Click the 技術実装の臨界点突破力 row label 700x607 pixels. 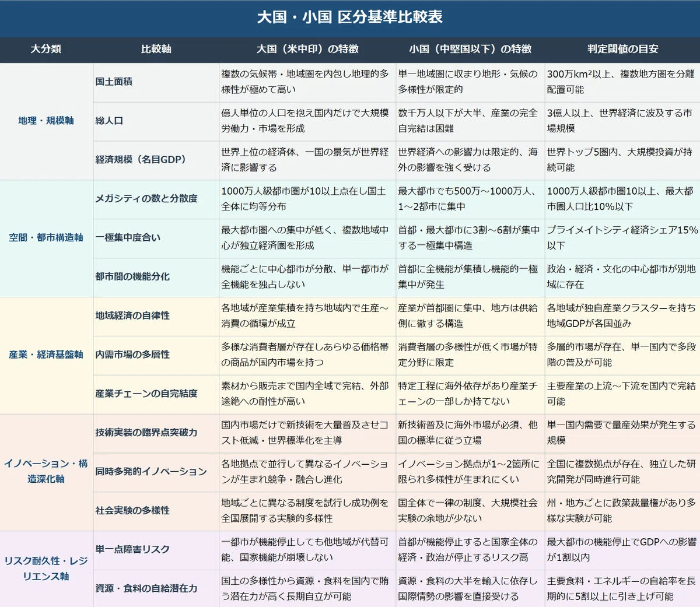[x=146, y=433]
